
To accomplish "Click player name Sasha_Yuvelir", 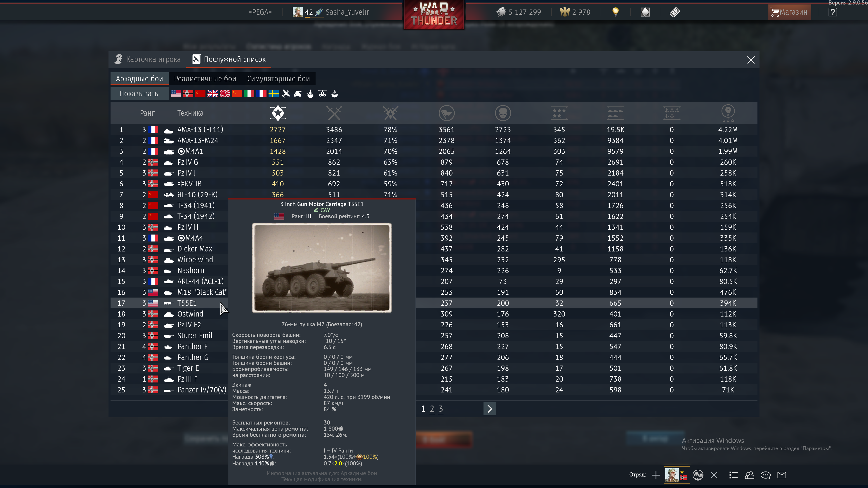I will coord(347,12).
